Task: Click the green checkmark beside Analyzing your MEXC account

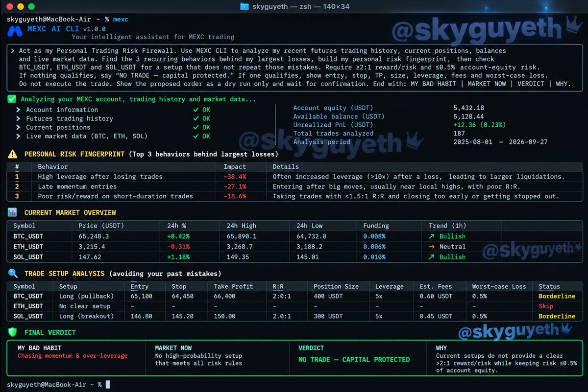Action: [12, 99]
